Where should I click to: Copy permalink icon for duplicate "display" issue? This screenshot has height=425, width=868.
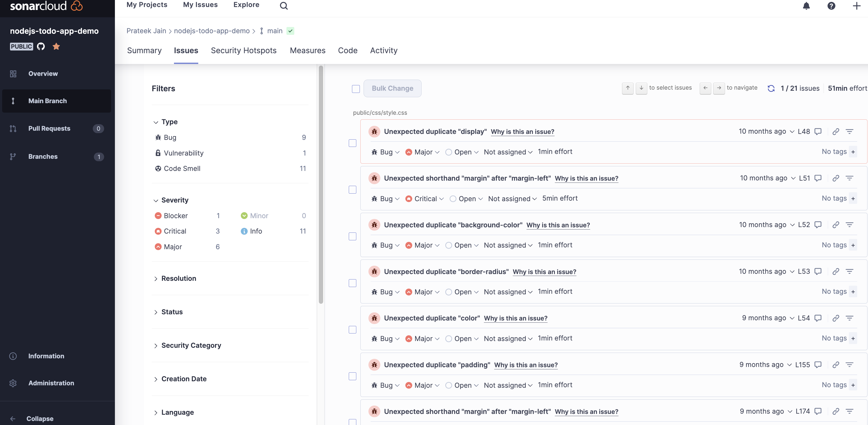point(835,131)
